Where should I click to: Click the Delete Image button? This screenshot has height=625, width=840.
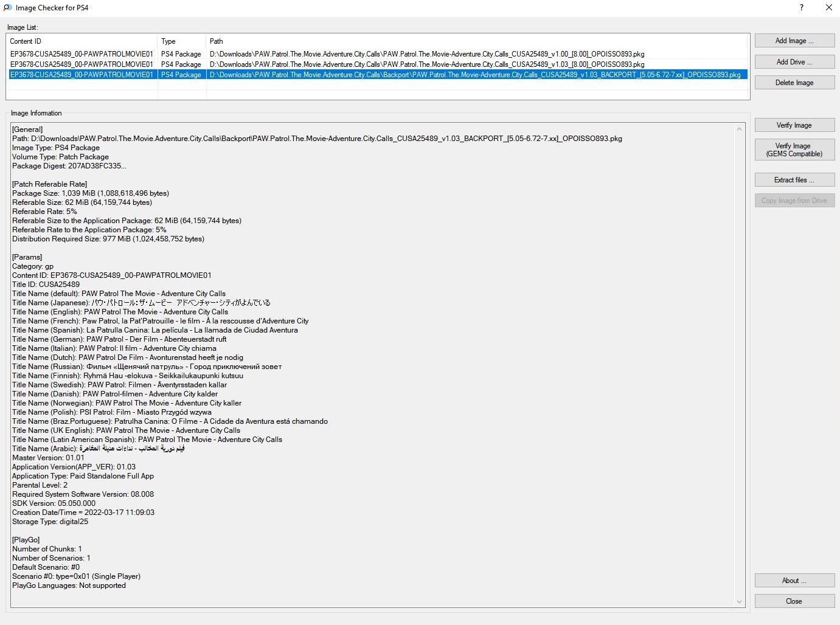point(794,83)
